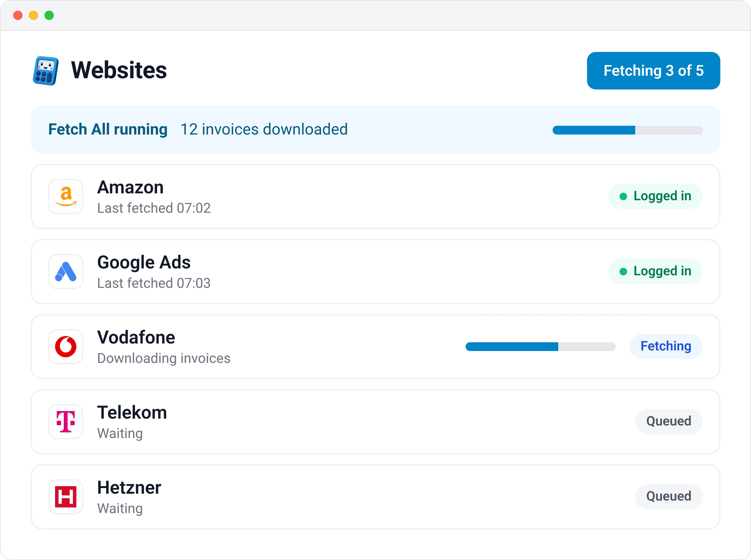Image resolution: width=751 pixels, height=560 pixels.
Task: Click the Google Ads logo icon
Action: click(x=66, y=272)
